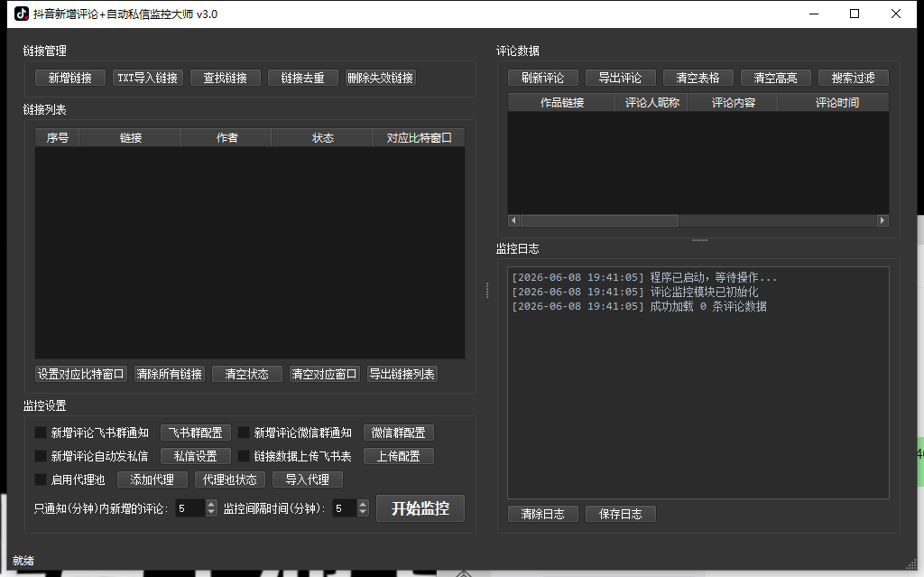Sort link list by 链接 column header
Image resolution: width=924 pixels, height=577 pixels.
pos(130,138)
